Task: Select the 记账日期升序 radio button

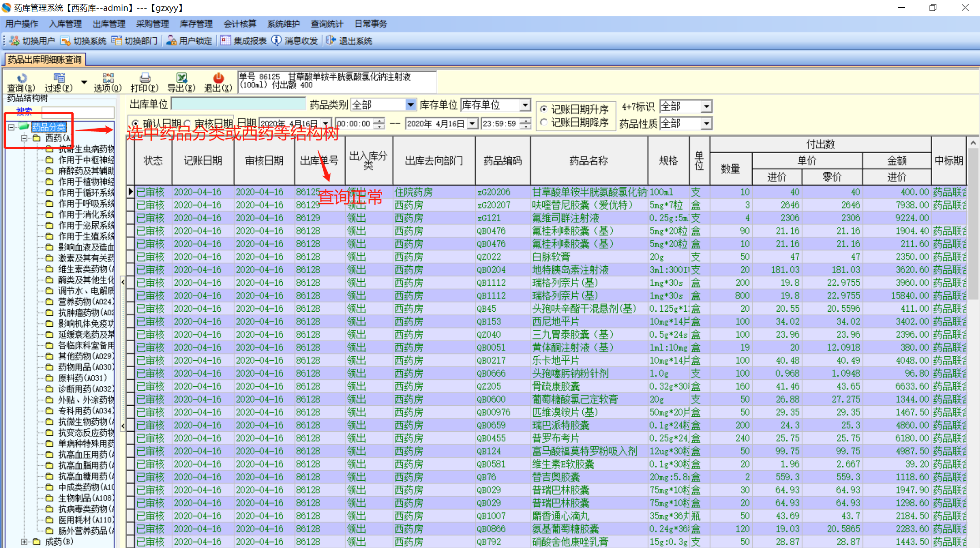Action: pyautogui.click(x=544, y=109)
